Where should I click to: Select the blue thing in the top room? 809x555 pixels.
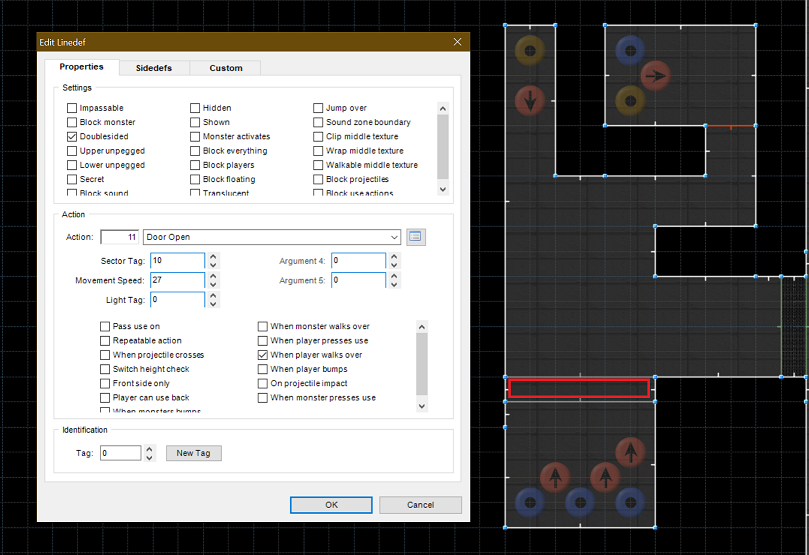point(629,49)
